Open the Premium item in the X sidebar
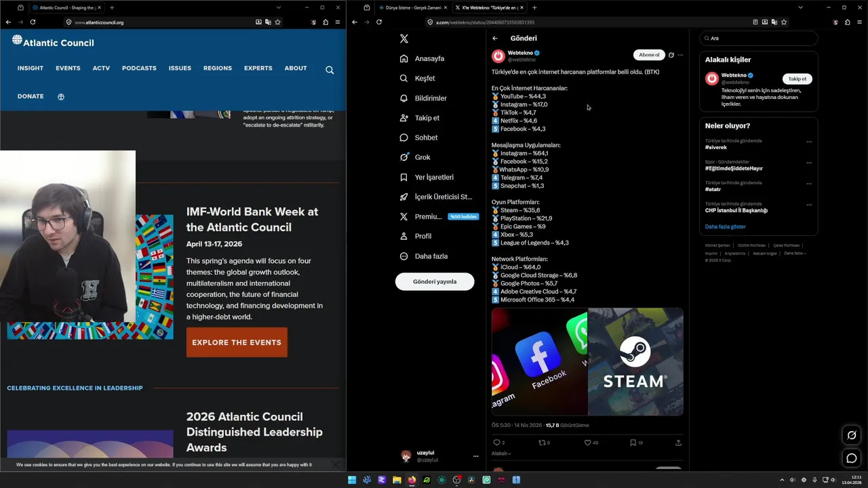 tap(439, 216)
